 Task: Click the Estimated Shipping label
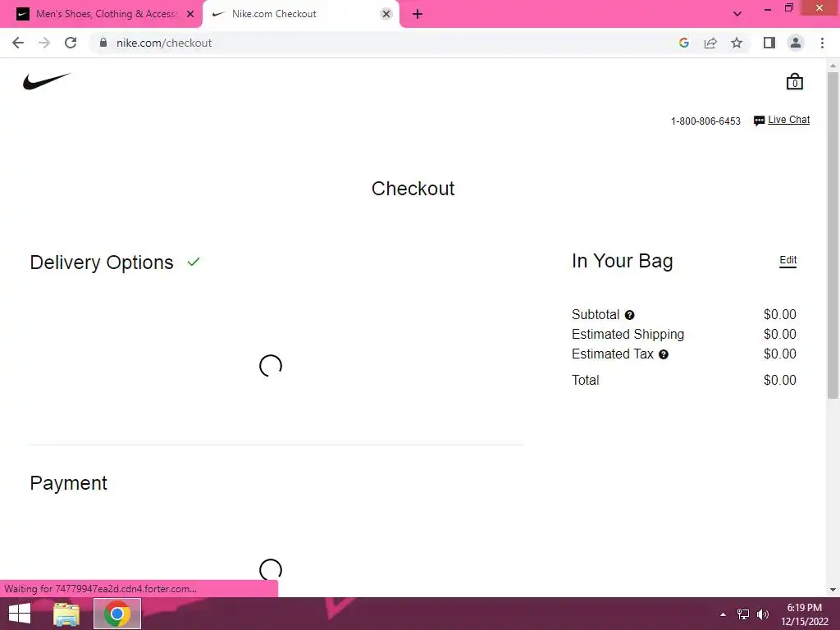coord(628,335)
